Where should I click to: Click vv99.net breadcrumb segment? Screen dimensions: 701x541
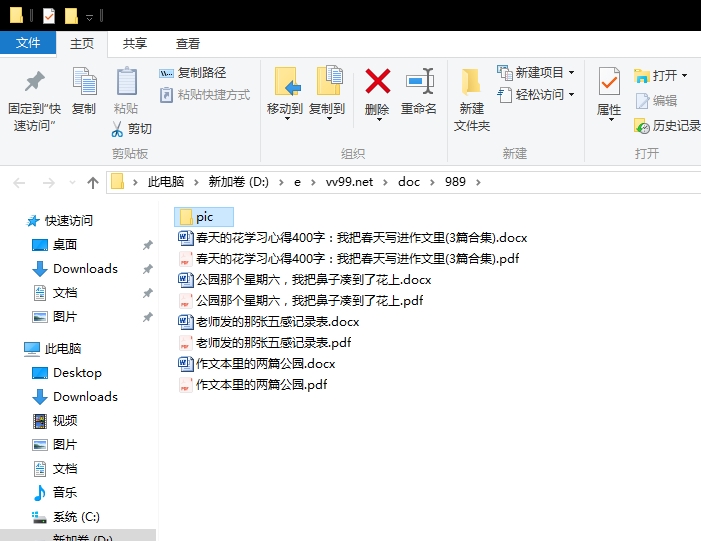(349, 182)
